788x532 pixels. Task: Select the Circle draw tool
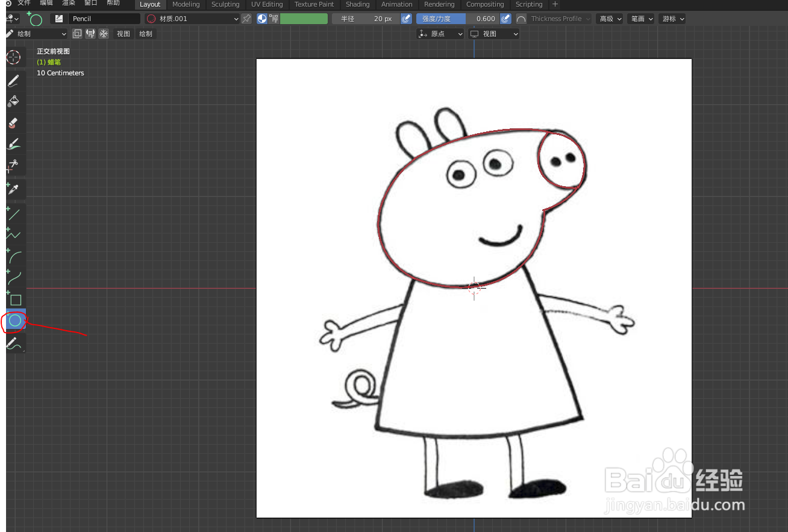14,321
